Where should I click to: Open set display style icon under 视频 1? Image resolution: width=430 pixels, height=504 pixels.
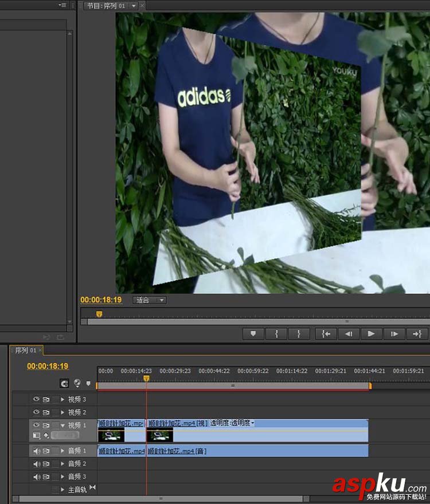point(36,435)
